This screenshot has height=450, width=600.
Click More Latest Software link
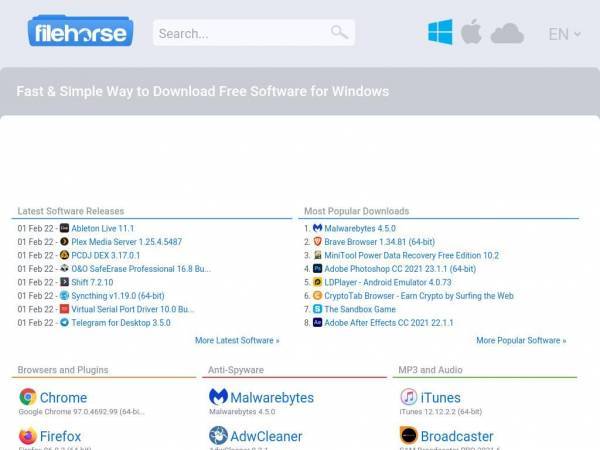click(x=237, y=340)
